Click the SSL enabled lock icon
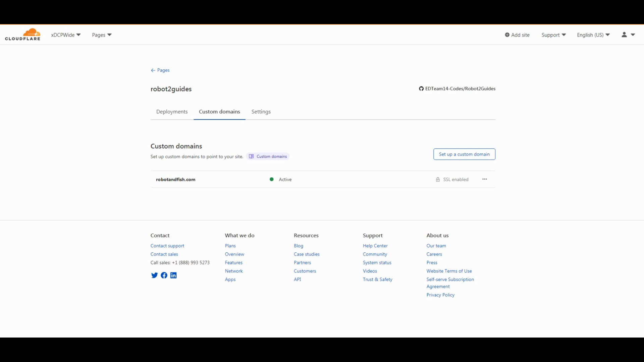This screenshot has height=362, width=644. point(438,180)
